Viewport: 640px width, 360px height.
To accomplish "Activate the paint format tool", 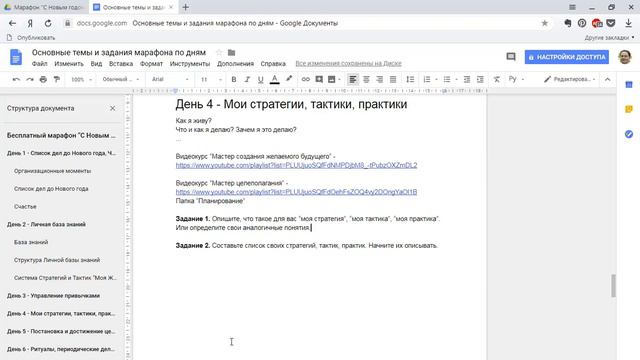I will point(57,80).
